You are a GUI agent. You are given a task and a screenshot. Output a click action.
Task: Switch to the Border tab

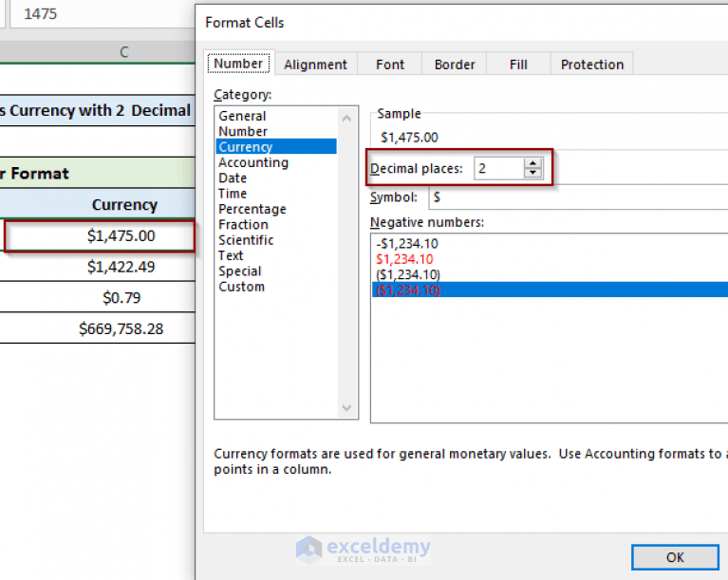[x=455, y=65]
